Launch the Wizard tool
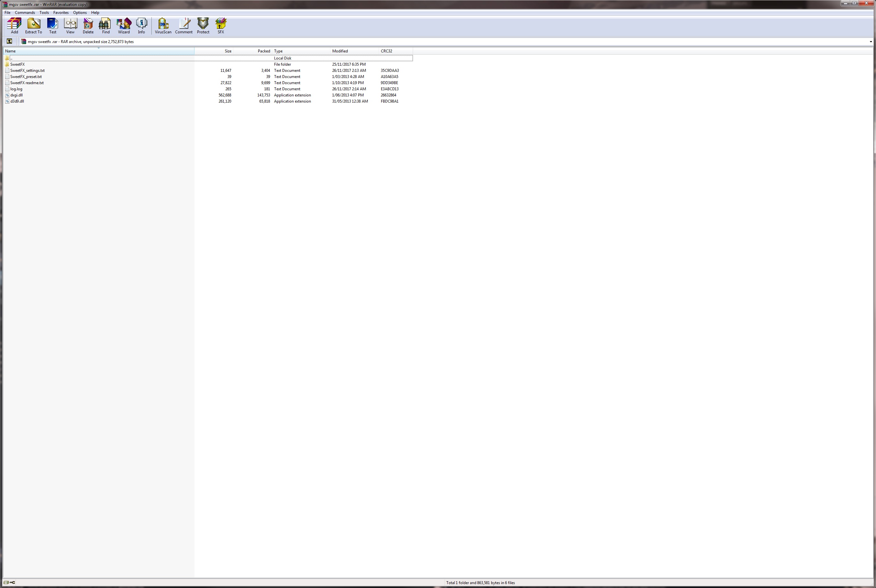The image size is (876, 588). pos(124,25)
